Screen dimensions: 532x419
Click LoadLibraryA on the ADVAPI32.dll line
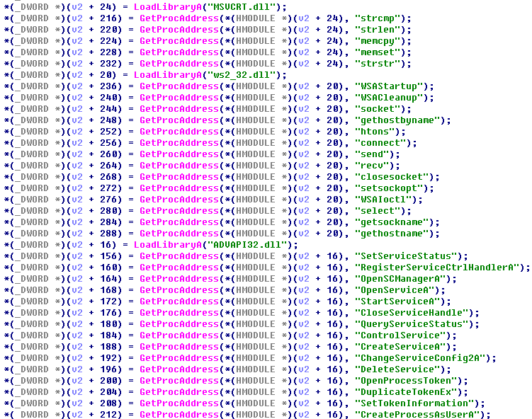click(168, 245)
